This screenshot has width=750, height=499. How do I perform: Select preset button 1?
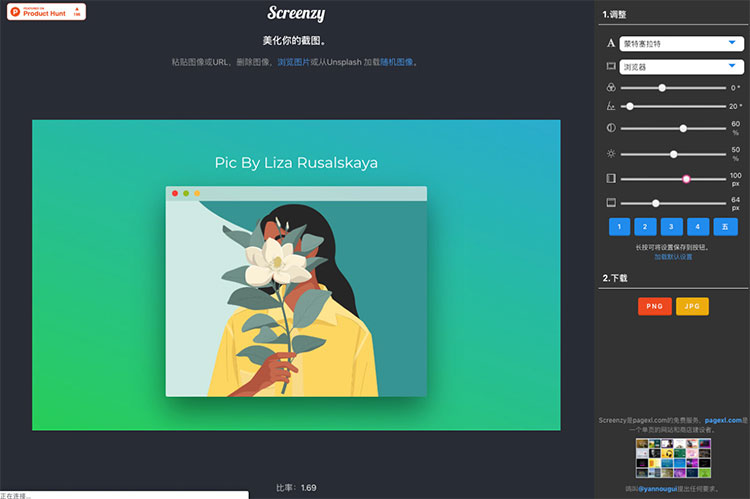tap(620, 227)
